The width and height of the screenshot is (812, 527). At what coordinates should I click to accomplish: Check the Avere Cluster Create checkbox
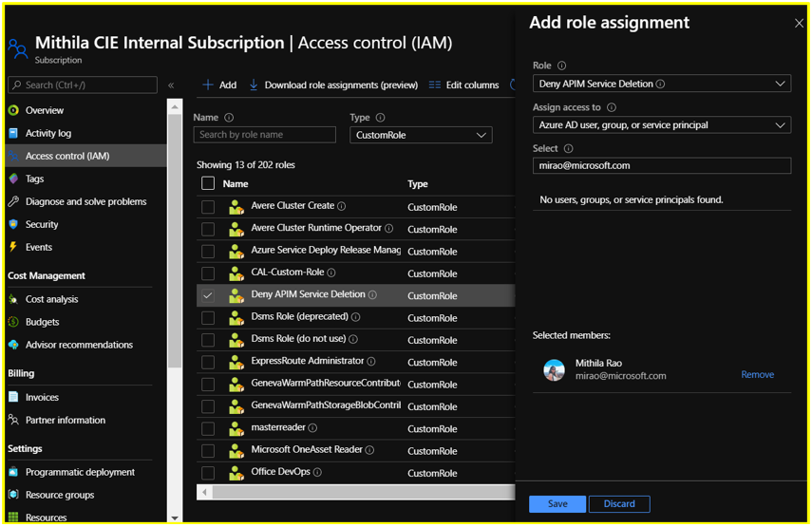(x=208, y=207)
